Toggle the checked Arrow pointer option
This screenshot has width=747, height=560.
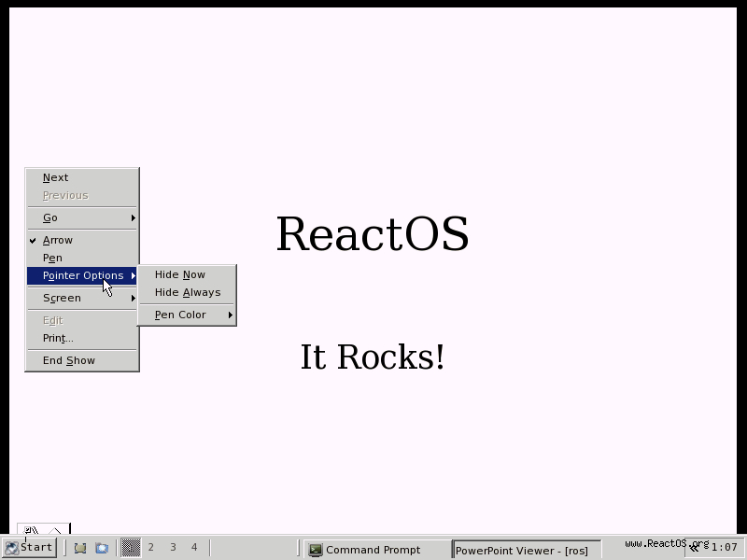82,241
